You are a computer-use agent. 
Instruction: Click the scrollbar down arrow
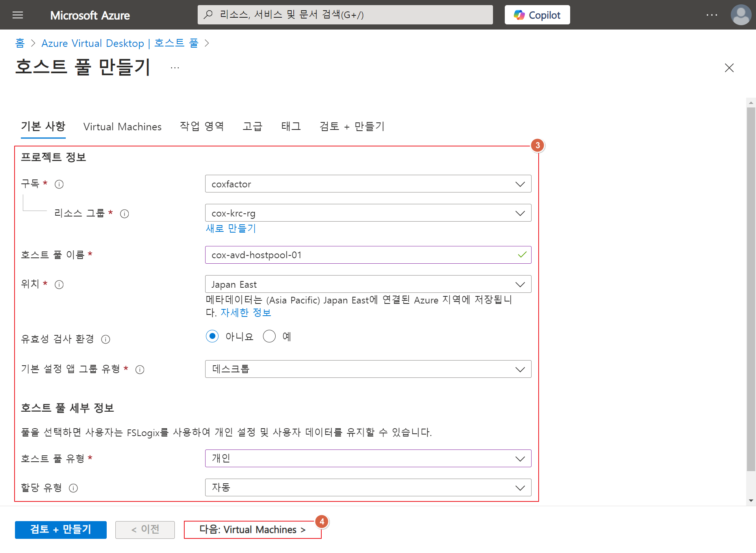point(751,501)
